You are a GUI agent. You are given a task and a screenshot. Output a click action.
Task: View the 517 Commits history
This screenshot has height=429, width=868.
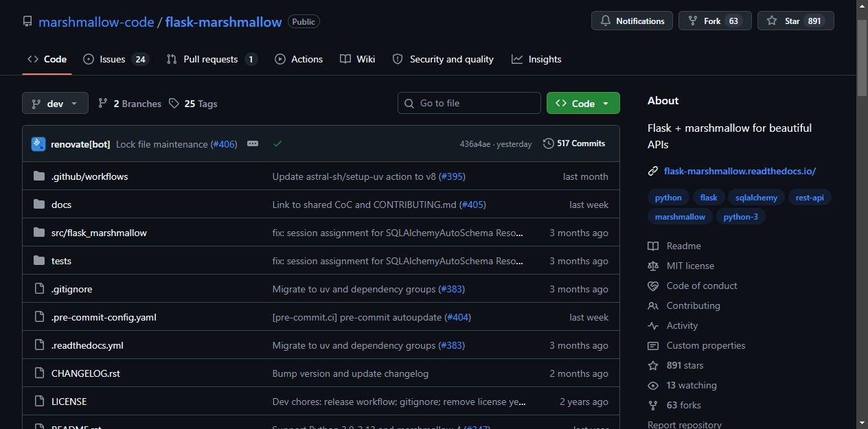[x=574, y=143]
